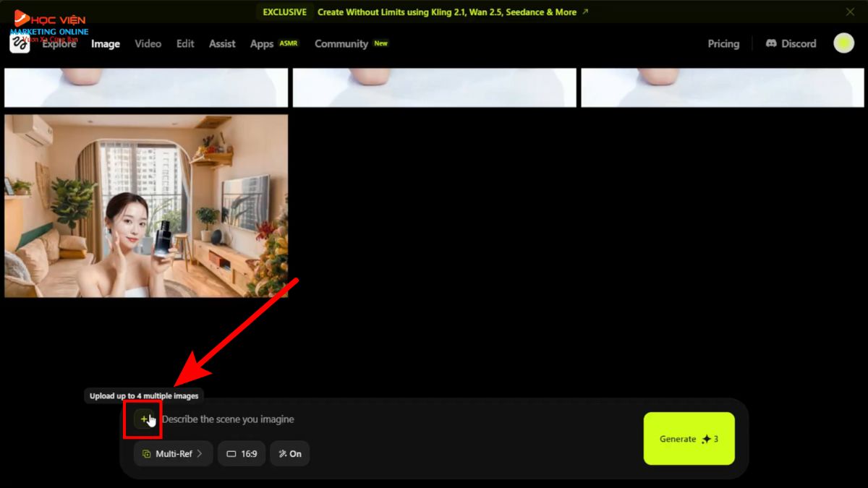Visit the Community section
The width and height of the screenshot is (868, 488).
(341, 43)
